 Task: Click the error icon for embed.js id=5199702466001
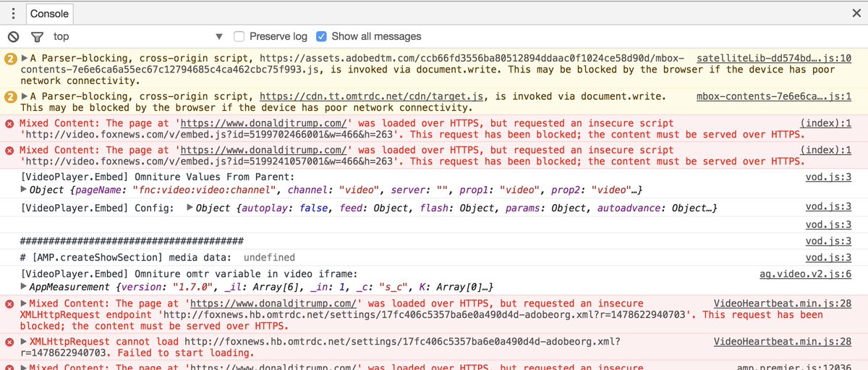point(10,124)
